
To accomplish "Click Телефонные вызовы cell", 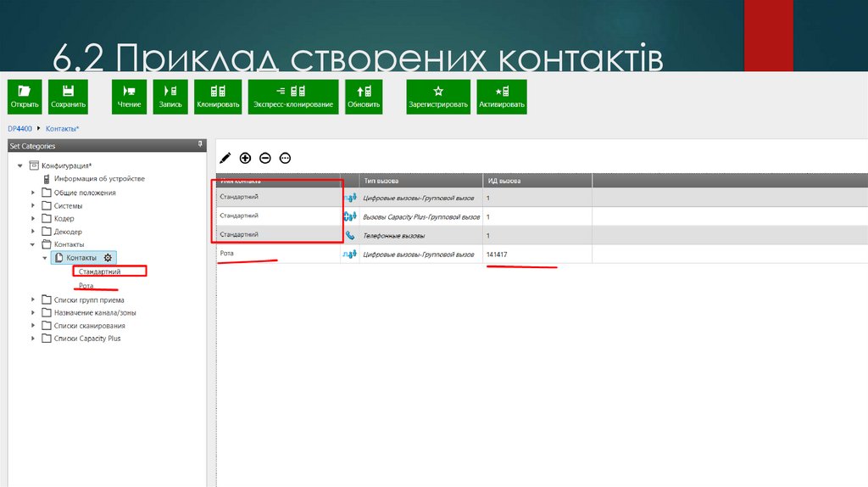I will pyautogui.click(x=421, y=236).
